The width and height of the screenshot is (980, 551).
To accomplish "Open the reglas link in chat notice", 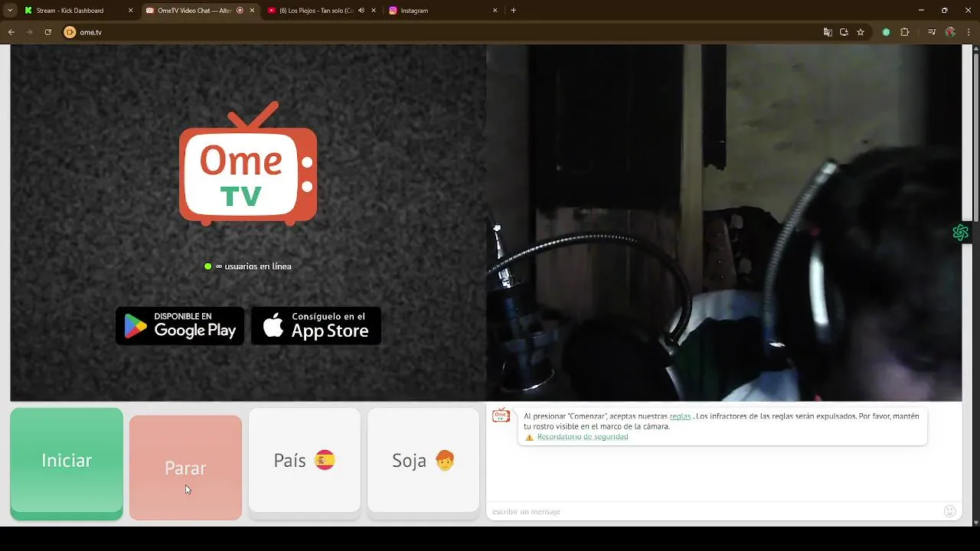I will (680, 416).
